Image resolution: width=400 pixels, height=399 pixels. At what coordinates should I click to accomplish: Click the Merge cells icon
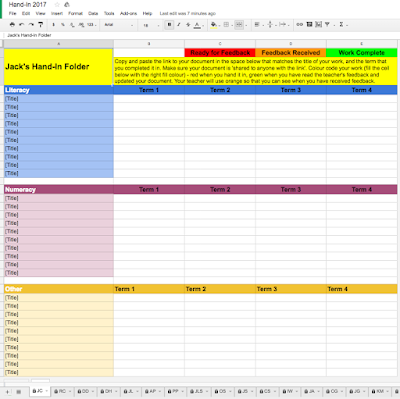point(239,25)
